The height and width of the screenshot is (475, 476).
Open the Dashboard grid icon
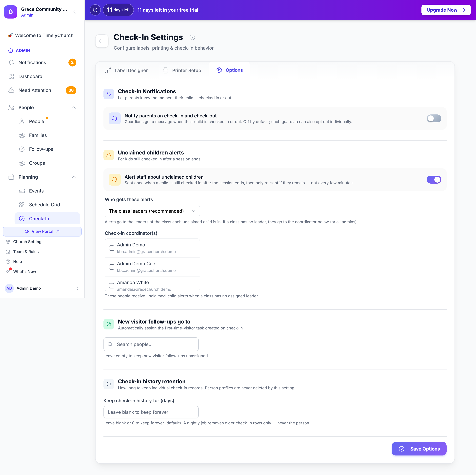coord(11,76)
